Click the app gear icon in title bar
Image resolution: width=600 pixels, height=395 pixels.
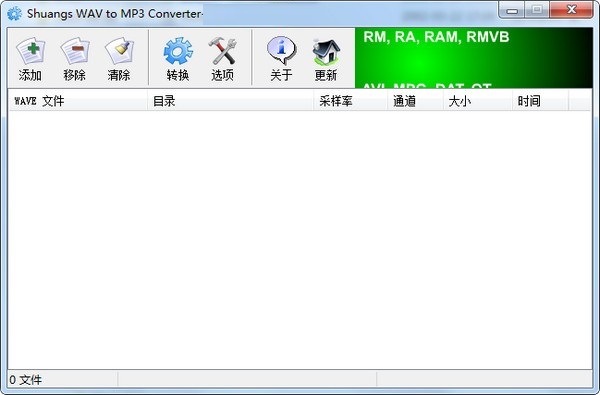[x=15, y=13]
